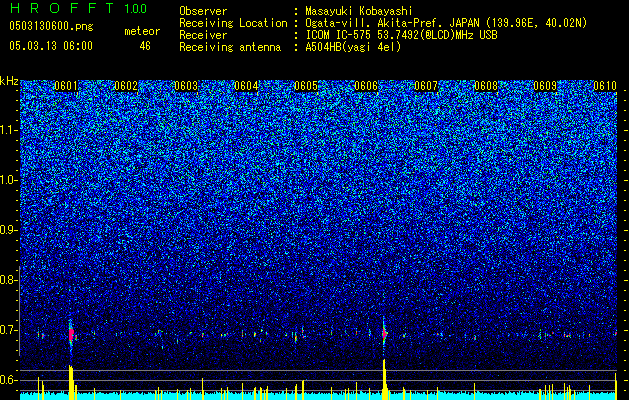The width and height of the screenshot is (629, 400).
Task: Select the file name 0503130600.png
Action: pos(51,26)
